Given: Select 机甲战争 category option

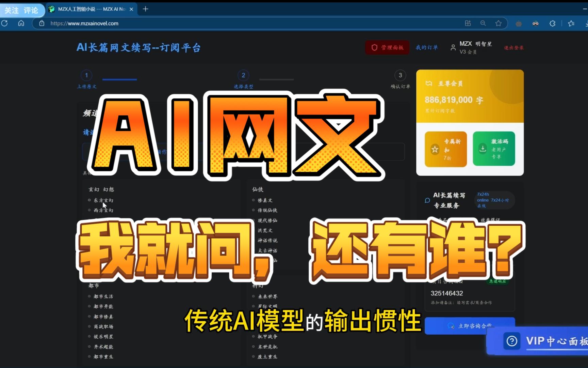Looking at the screenshot, I should click(265, 337).
